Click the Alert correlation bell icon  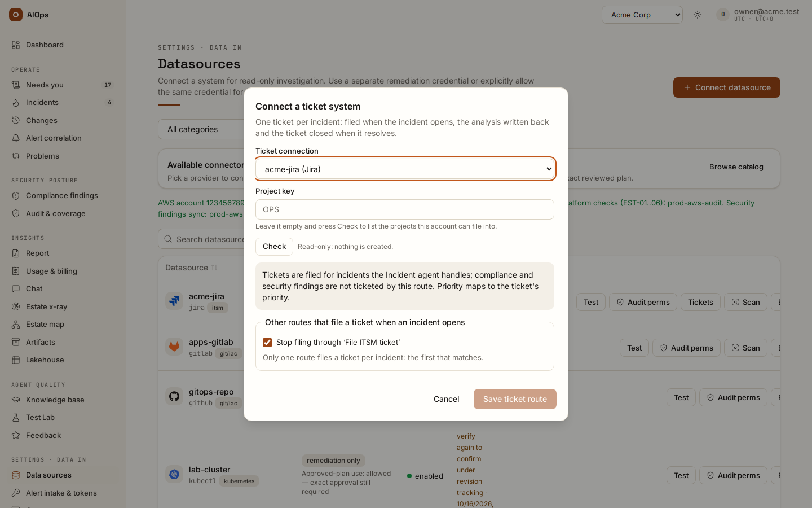tap(16, 138)
